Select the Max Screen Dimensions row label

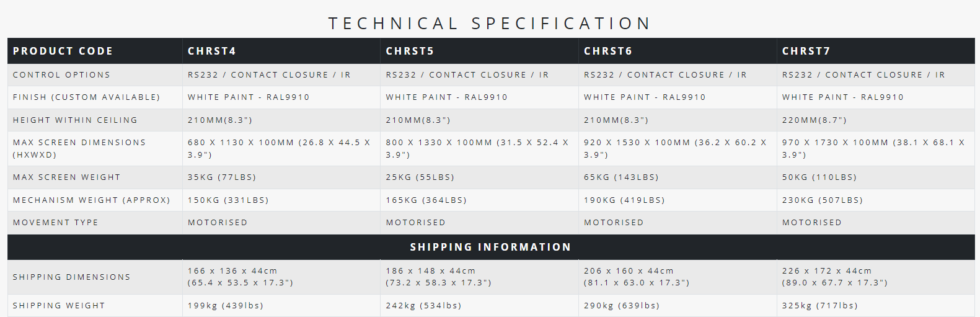click(x=79, y=148)
